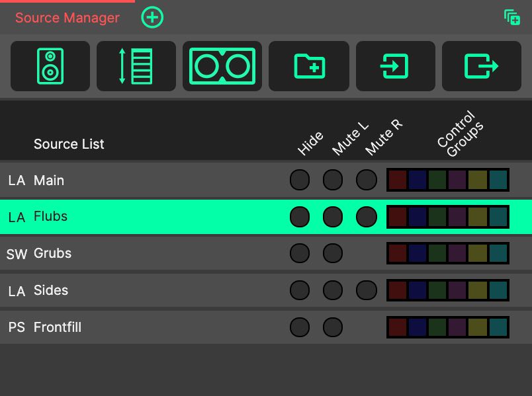Viewport: 532px width, 396px height.
Task: Toggle Hide for the Sides source
Action: coord(300,290)
